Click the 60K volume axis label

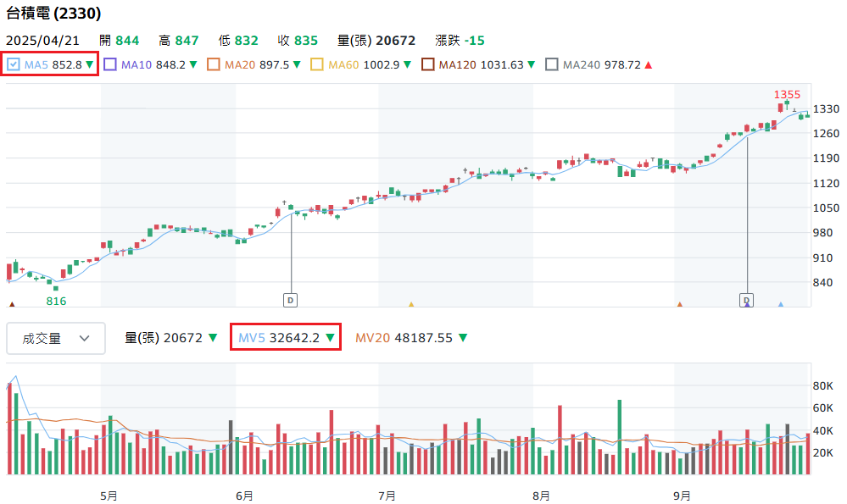click(x=823, y=408)
